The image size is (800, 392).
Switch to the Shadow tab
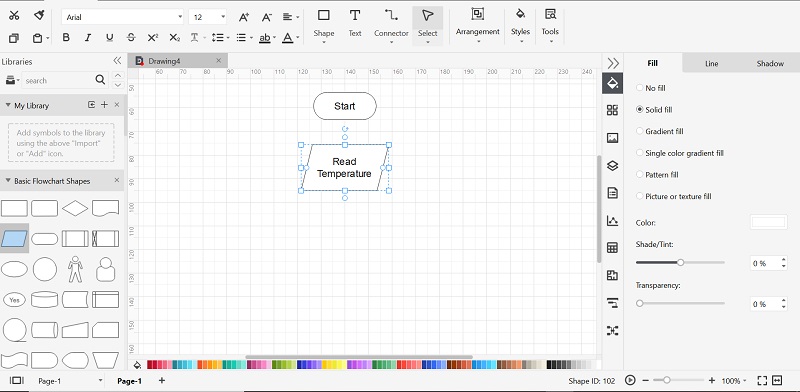[770, 63]
